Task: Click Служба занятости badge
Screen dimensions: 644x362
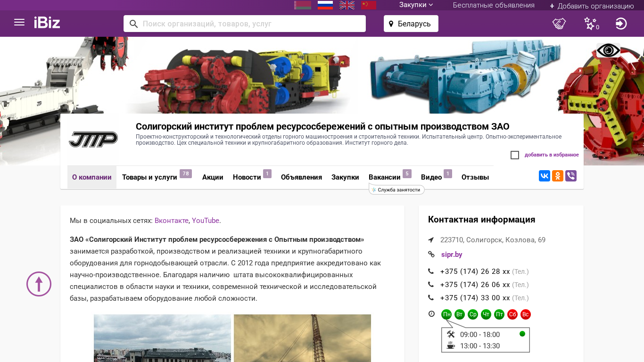Action: point(397,189)
